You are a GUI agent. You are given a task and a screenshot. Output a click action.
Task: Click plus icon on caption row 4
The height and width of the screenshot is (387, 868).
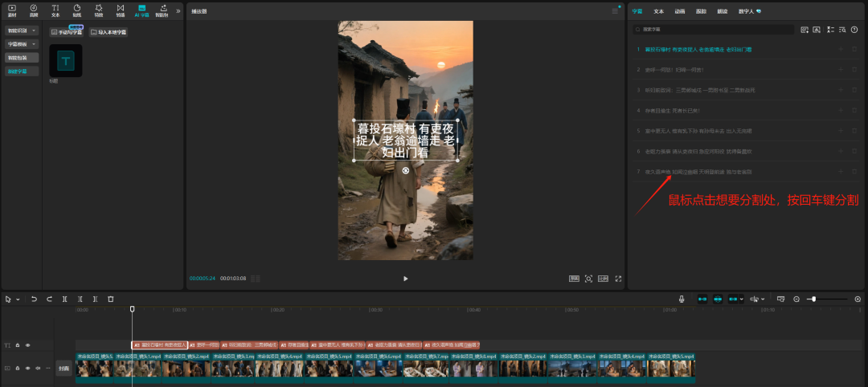[x=841, y=111]
